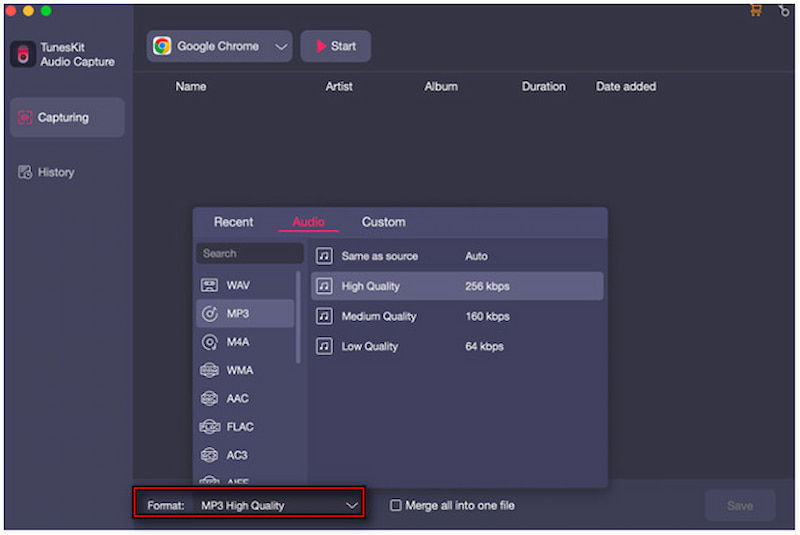Open the History section in sidebar
The image size is (800, 535).
pyautogui.click(x=46, y=172)
